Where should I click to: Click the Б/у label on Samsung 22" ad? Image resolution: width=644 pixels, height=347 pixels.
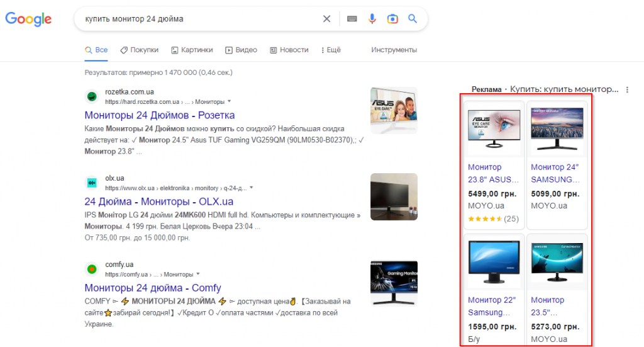(474, 339)
